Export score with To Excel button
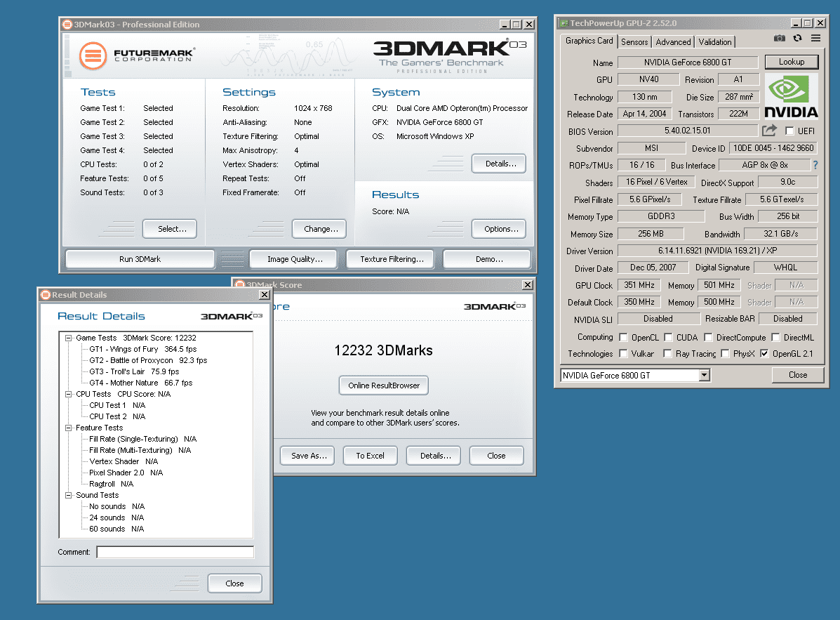Screen dimensions: 840x620 coord(371,456)
